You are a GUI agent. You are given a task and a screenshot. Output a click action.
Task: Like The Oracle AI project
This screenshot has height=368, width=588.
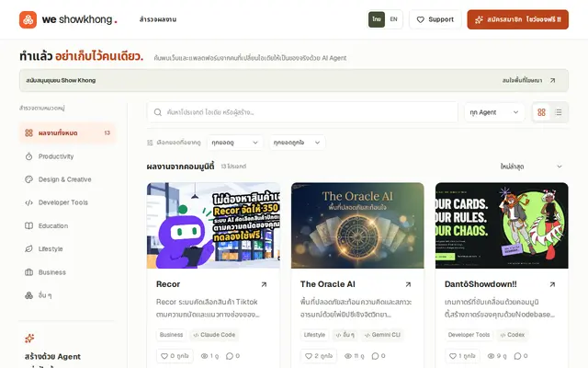(319, 356)
